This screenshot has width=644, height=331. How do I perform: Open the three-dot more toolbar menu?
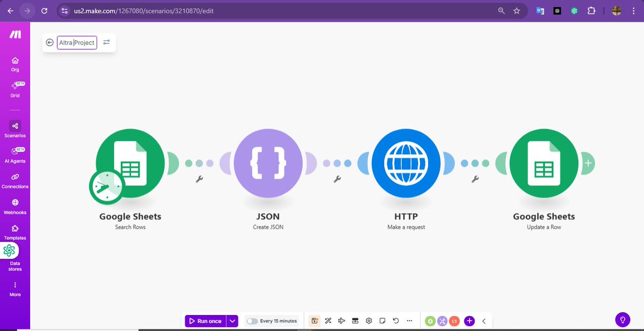(409, 321)
